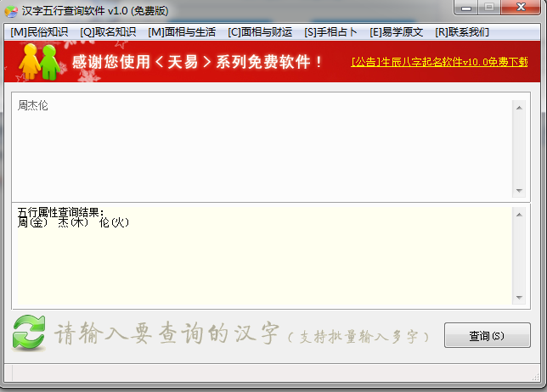Click the input box scrollbar up arrow
The width and height of the screenshot is (547, 392).
pyautogui.click(x=519, y=108)
